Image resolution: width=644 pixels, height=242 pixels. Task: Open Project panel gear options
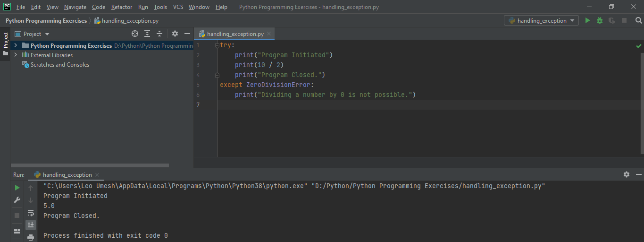point(175,34)
